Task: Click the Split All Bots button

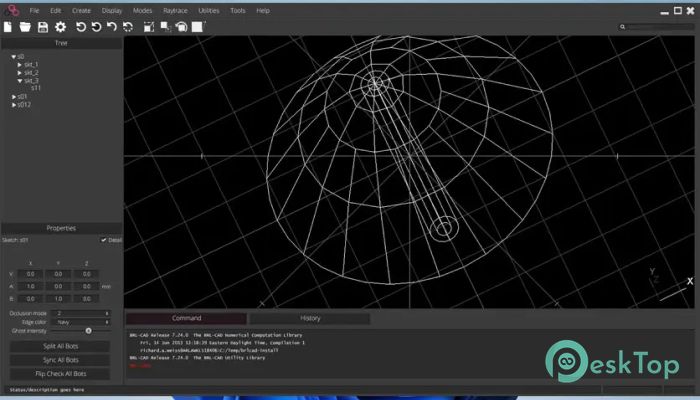Action: (60, 346)
